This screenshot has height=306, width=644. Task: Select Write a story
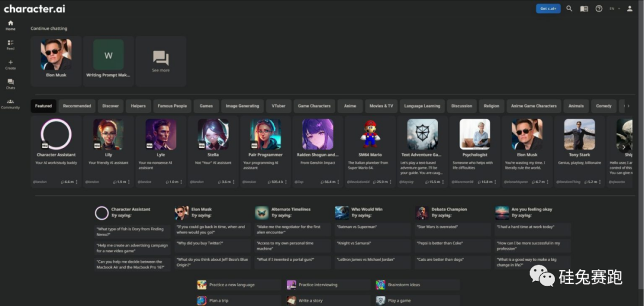[x=328, y=301]
